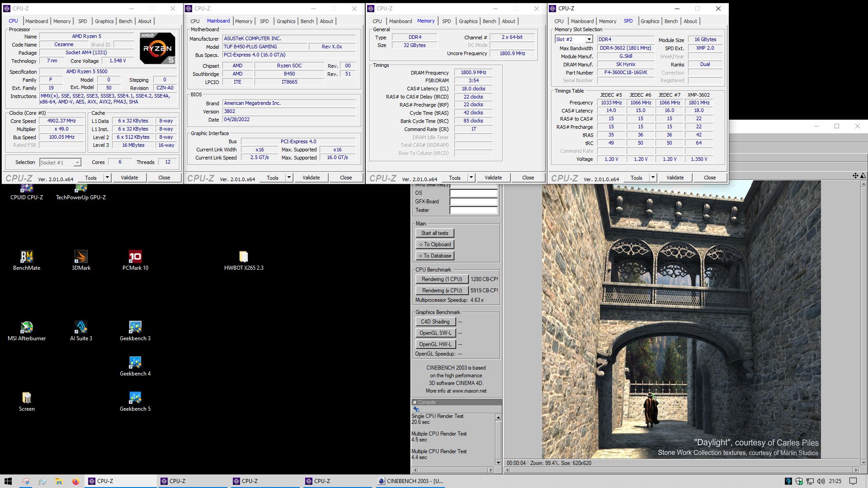Click the OS input field in Cinebench
Screen dimensions: 868x488
pos(473,193)
